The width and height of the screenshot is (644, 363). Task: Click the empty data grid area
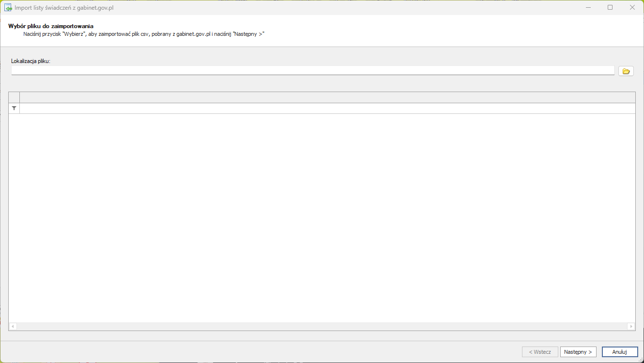[x=322, y=218]
